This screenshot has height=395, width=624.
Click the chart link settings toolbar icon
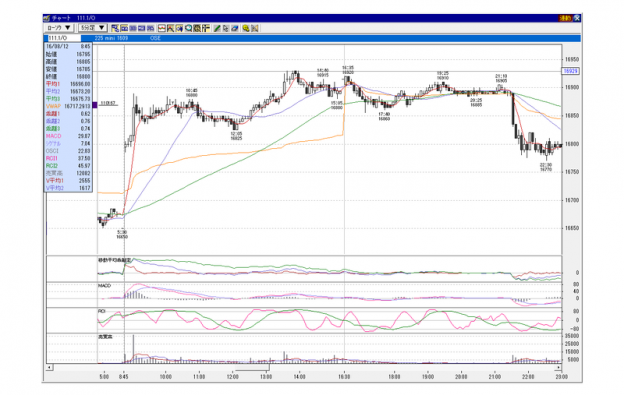point(115,28)
